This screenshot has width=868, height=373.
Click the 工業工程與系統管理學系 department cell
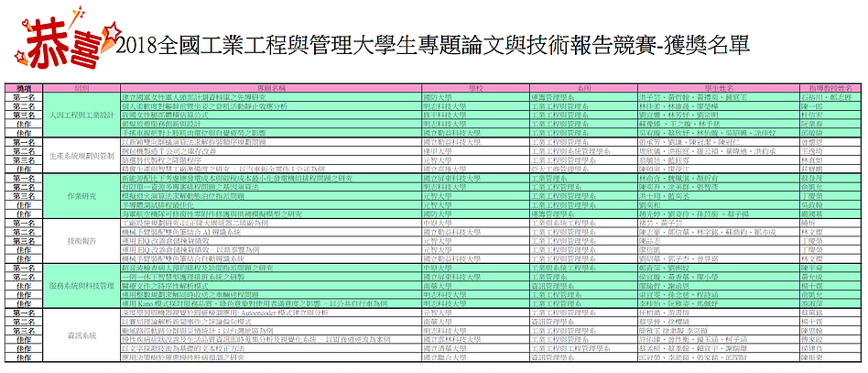pyautogui.click(x=584, y=151)
